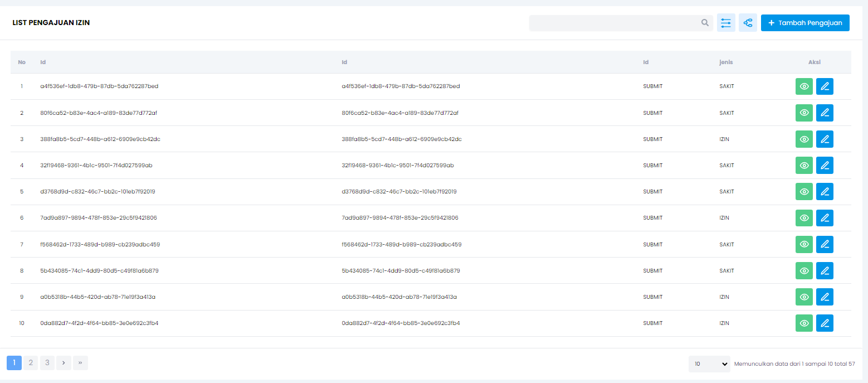This screenshot has height=383, width=868.
Task: View row 2 details with eye icon
Action: pyautogui.click(x=804, y=113)
